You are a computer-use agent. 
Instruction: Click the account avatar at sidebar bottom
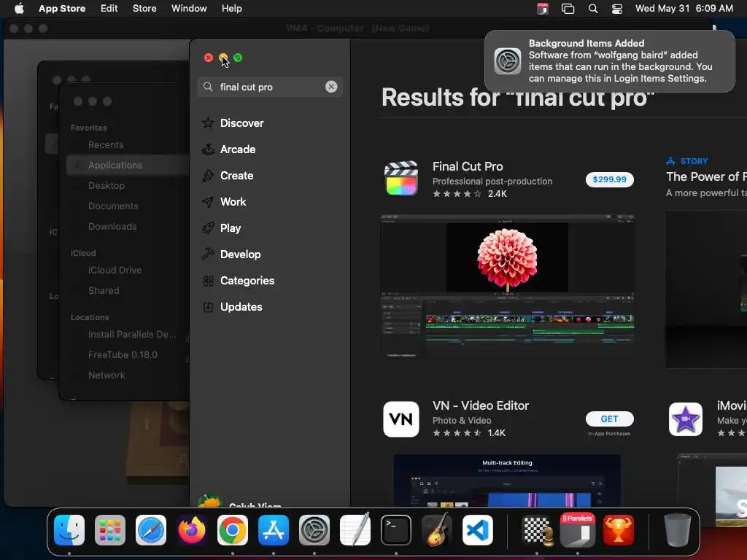click(x=209, y=501)
